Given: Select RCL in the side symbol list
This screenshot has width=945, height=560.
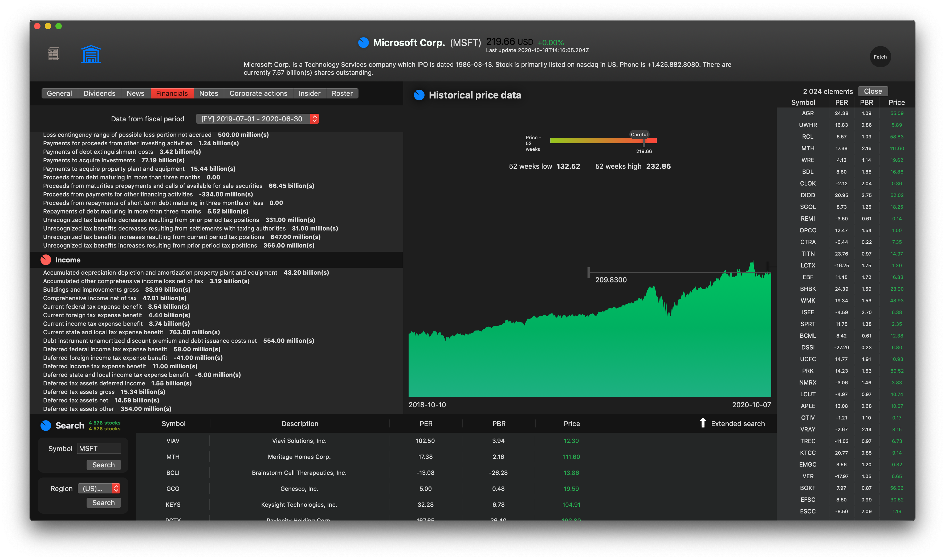Looking at the screenshot, I should pos(808,137).
